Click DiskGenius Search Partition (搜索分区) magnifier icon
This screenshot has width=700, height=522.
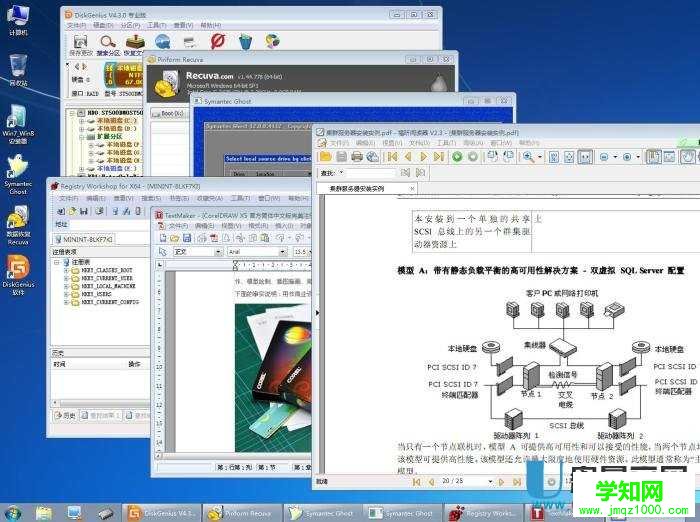108,42
